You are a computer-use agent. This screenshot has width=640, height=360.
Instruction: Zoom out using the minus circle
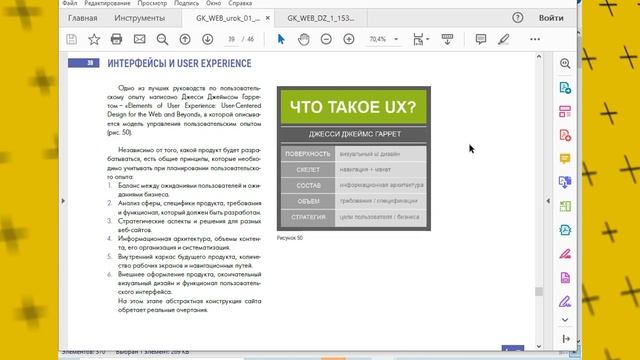[326, 39]
